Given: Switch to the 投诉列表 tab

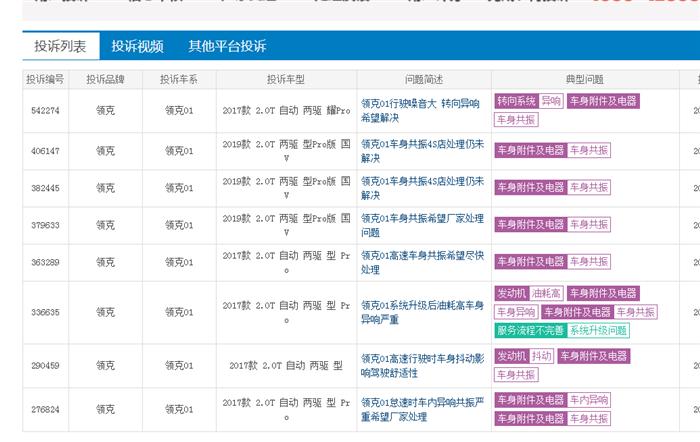Looking at the screenshot, I should tap(60, 46).
